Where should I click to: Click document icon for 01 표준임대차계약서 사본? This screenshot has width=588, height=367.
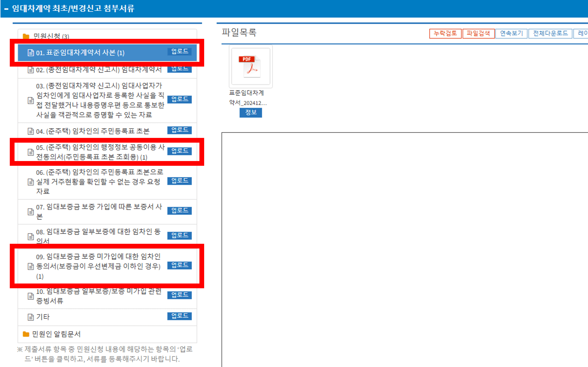(31, 53)
